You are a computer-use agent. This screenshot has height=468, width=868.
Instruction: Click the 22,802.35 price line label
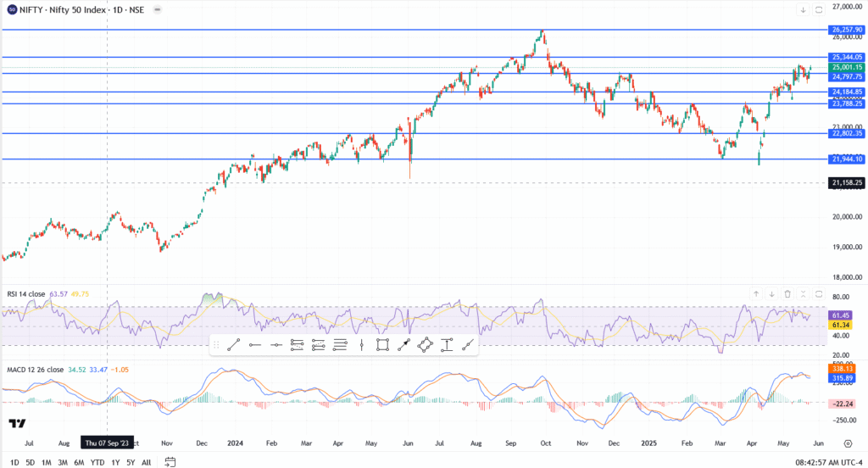tap(847, 133)
